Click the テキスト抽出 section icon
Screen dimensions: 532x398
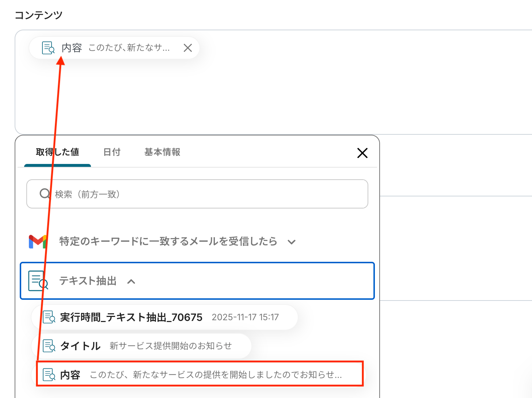pyautogui.click(x=38, y=281)
